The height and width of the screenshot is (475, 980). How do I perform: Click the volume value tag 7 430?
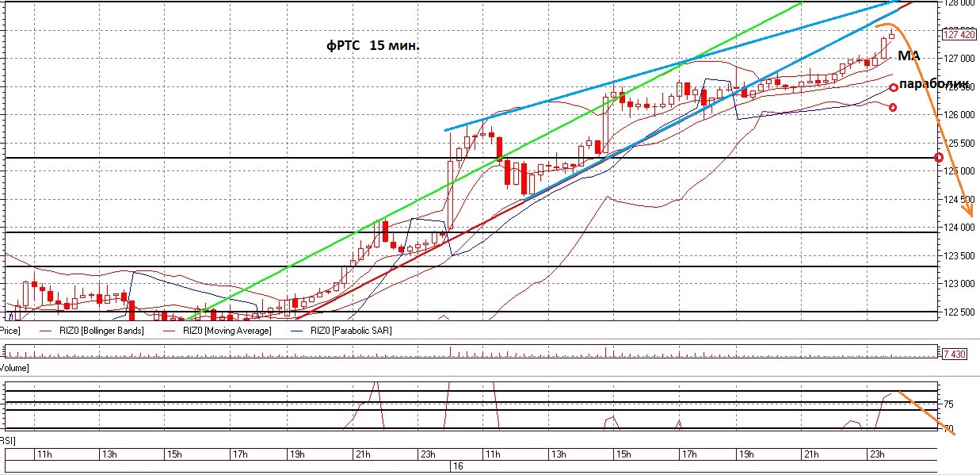pyautogui.click(x=953, y=354)
